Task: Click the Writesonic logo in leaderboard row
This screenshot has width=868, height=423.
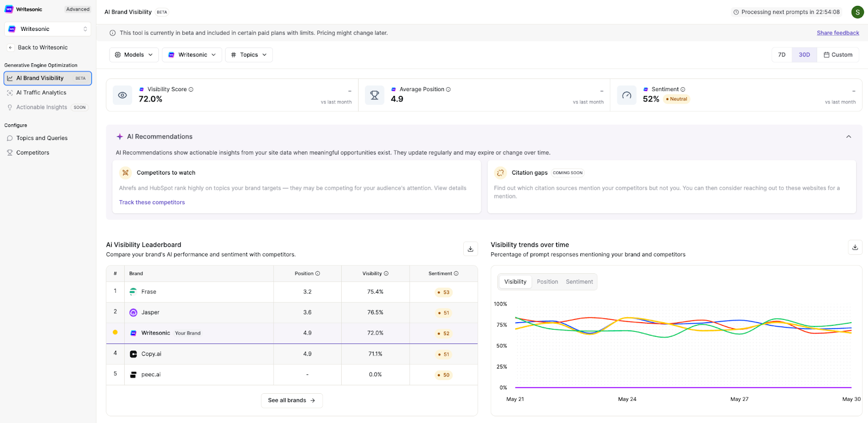Action: pos(133,333)
